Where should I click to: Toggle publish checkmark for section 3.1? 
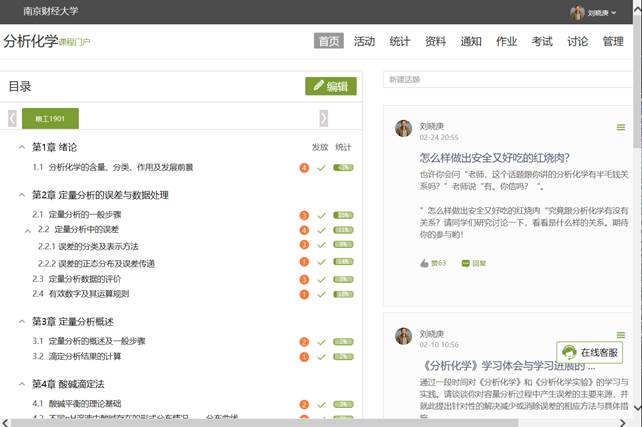pyautogui.click(x=321, y=342)
